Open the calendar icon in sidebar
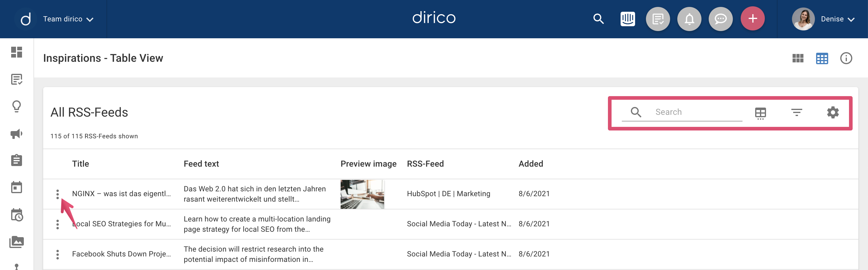Viewport: 868px width, 270px height. click(x=17, y=187)
